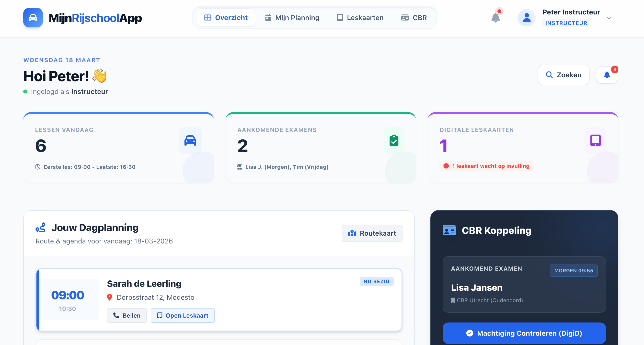Screen dimensions: 644x345
Task: Click the car icon on Lessen Vandaag card
Action: click(x=190, y=140)
